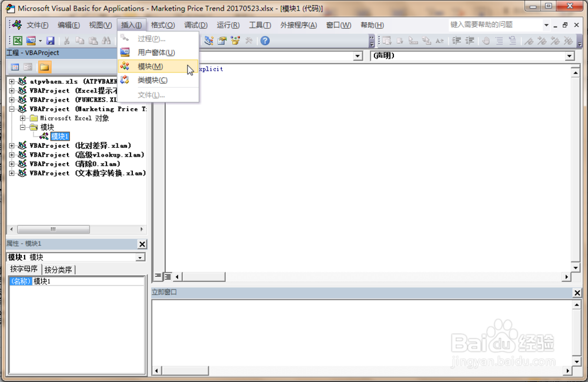Click the Comment Block icon
This screenshot has width=588, height=382.
tap(499, 41)
